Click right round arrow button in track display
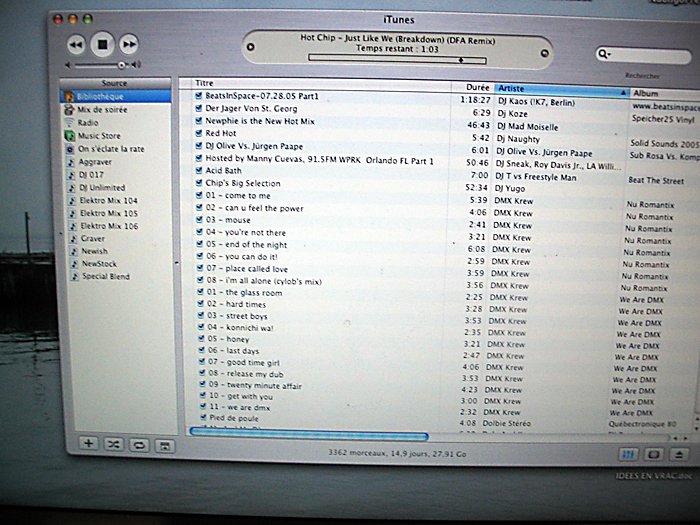 544,53
